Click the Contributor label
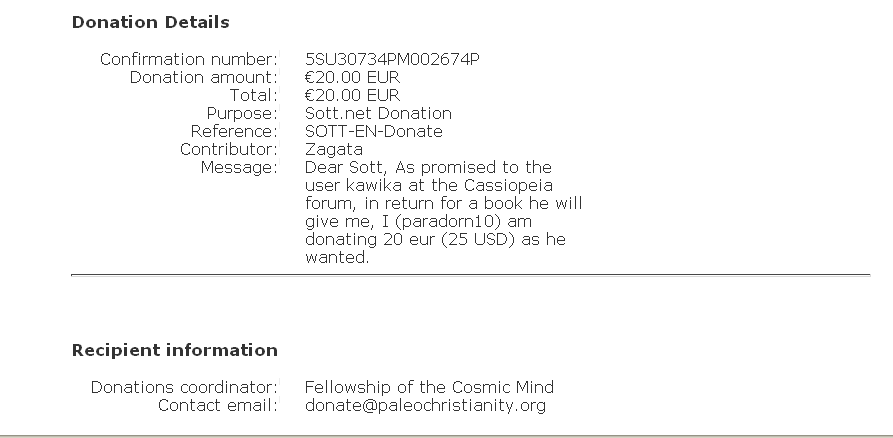The image size is (893, 438). coord(228,150)
